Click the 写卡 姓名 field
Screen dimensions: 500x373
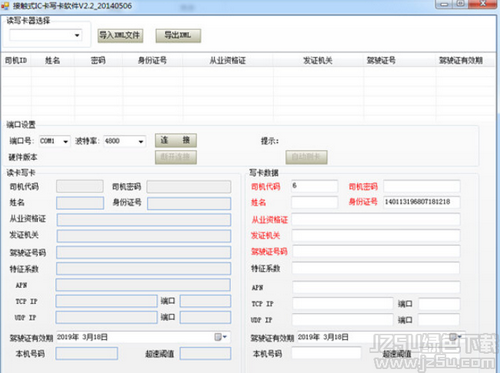[x=314, y=202]
